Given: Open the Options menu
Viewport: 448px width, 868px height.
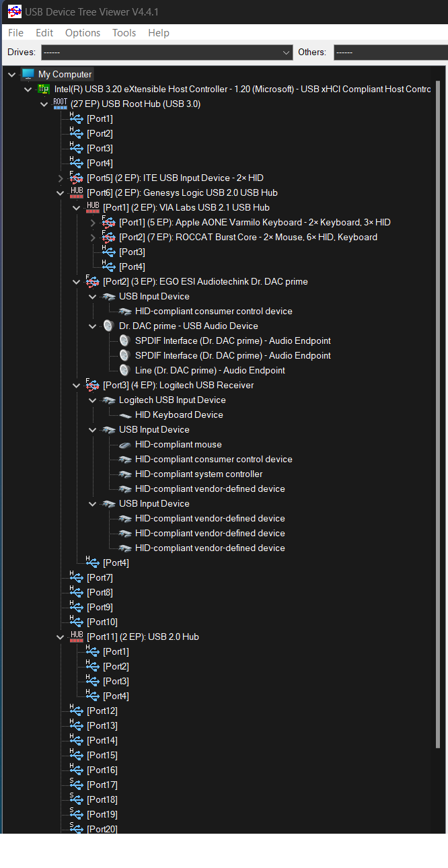Looking at the screenshot, I should pyautogui.click(x=83, y=32).
